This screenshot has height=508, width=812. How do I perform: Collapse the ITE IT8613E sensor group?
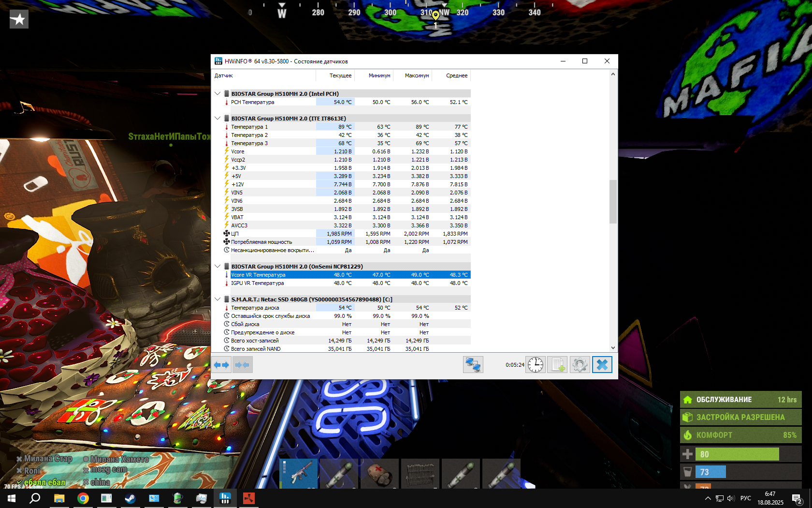click(217, 119)
